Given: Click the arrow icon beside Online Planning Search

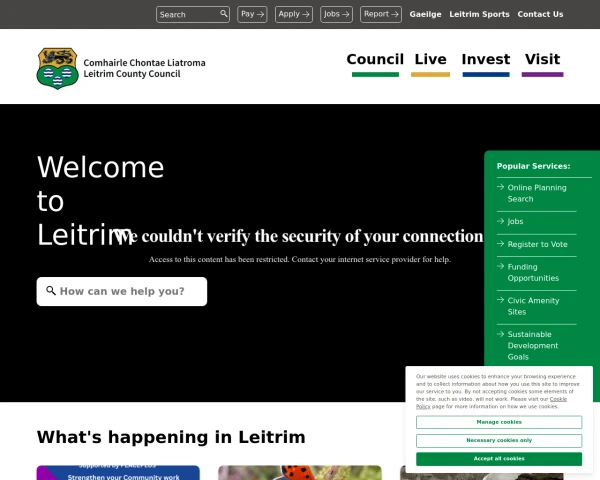Looking at the screenshot, I should 501,187.
